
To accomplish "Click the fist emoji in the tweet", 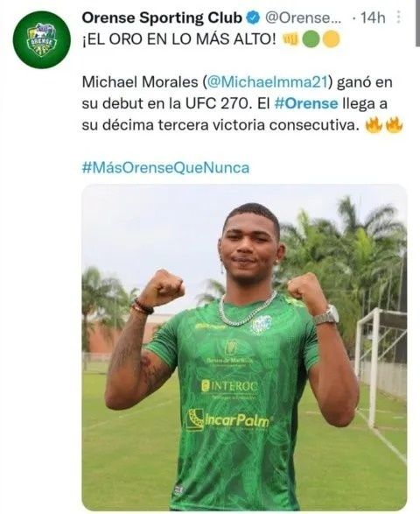I will (x=290, y=39).
